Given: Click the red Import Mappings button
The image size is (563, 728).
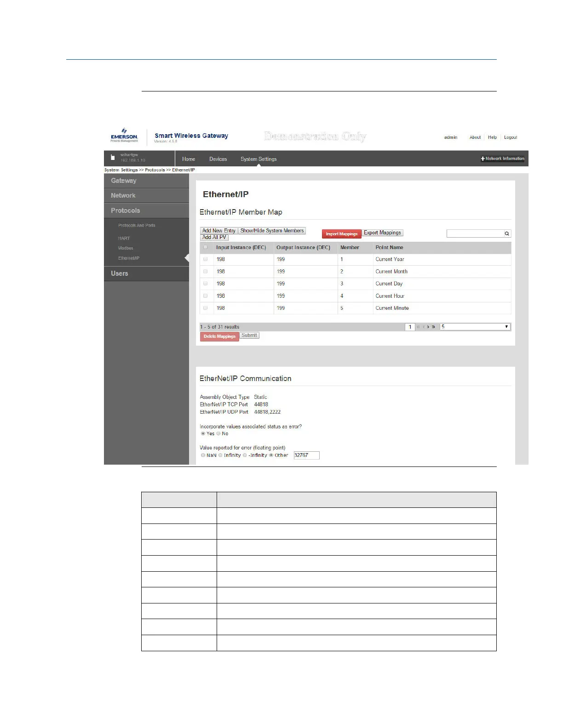Looking at the screenshot, I should [342, 234].
